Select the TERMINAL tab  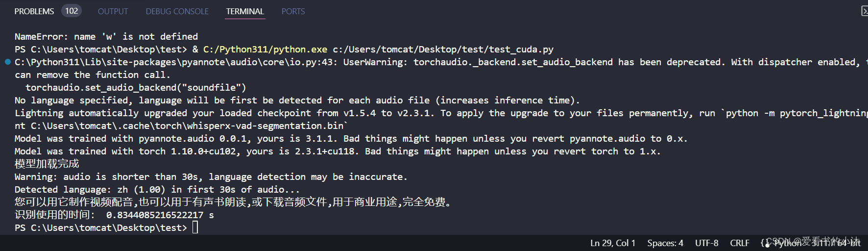click(245, 11)
